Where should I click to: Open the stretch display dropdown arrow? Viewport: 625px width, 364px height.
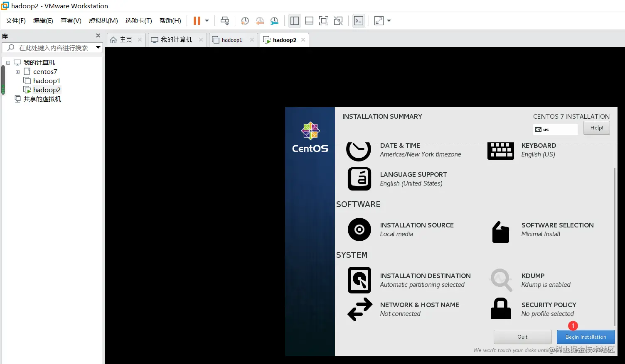pyautogui.click(x=389, y=21)
